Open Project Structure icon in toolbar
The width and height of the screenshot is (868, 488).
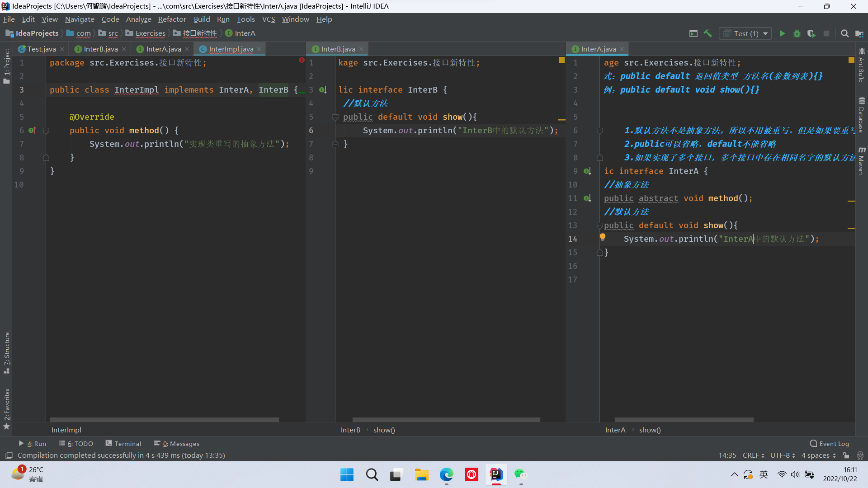tap(859, 33)
